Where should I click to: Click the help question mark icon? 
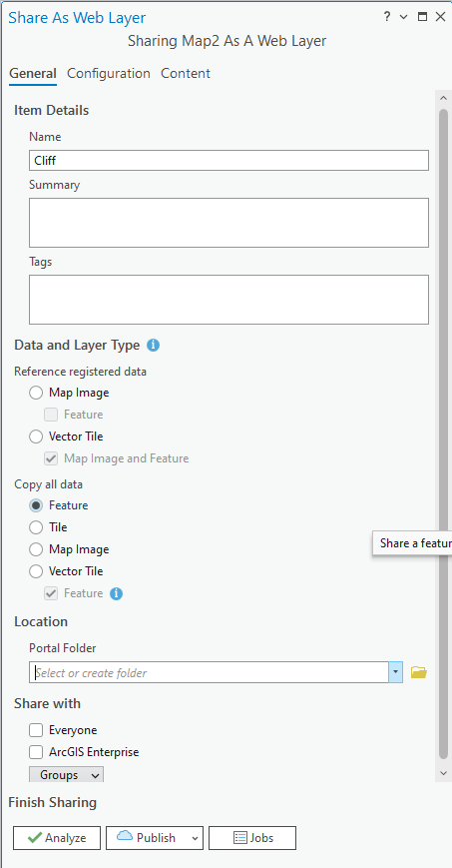(387, 17)
